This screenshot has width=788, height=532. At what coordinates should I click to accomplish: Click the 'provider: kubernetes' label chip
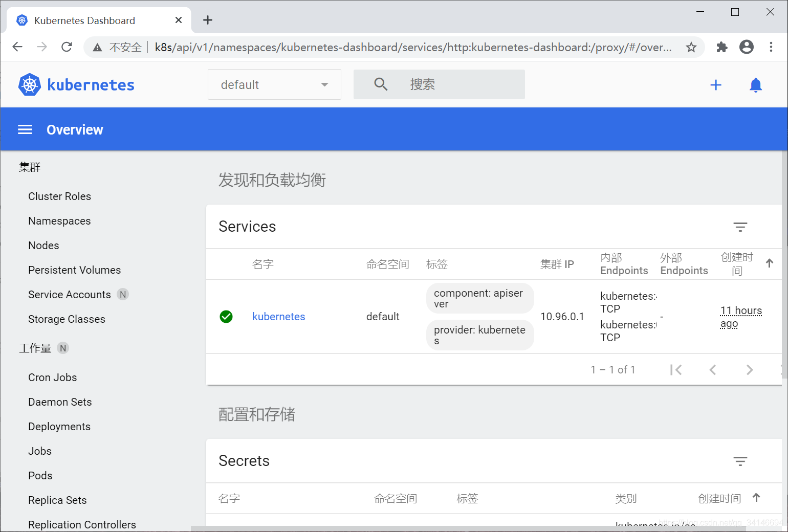pos(480,335)
